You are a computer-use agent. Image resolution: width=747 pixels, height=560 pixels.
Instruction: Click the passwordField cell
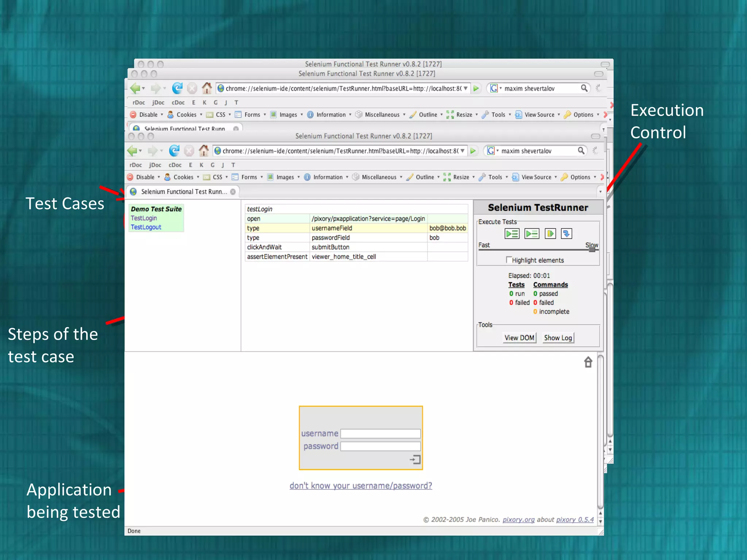pos(368,238)
